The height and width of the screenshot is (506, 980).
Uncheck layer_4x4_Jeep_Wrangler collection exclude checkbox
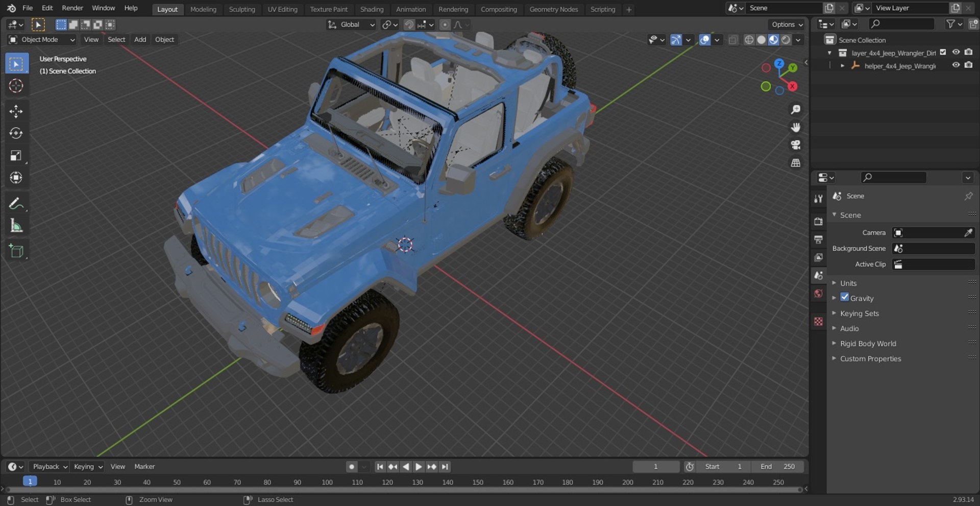pos(943,53)
